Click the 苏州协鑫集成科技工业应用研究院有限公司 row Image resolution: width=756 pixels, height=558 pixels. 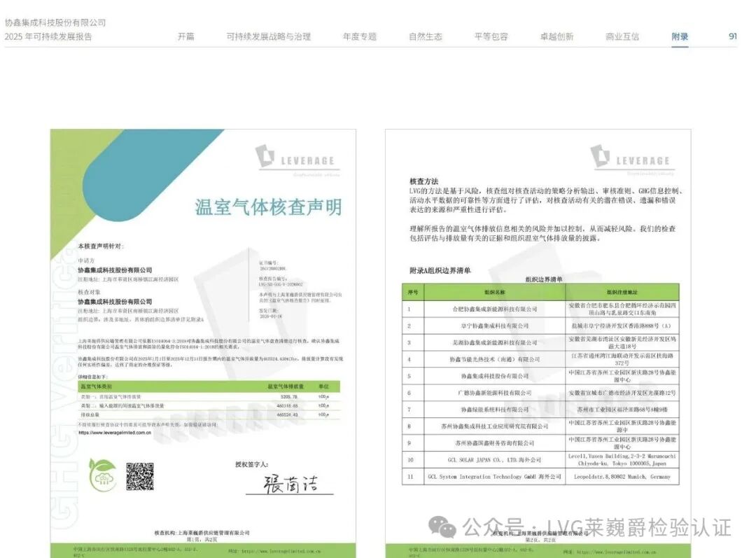point(540,426)
